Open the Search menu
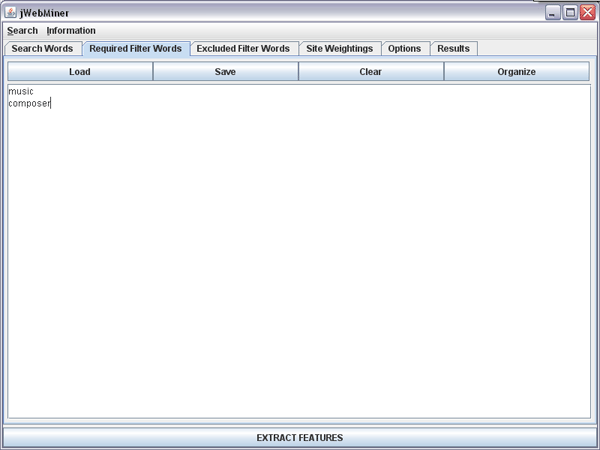 click(22, 31)
